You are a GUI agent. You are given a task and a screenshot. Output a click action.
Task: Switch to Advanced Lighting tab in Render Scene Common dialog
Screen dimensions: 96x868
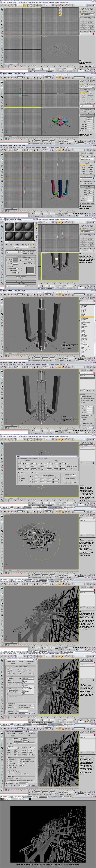pyautogui.click(x=31, y=734)
